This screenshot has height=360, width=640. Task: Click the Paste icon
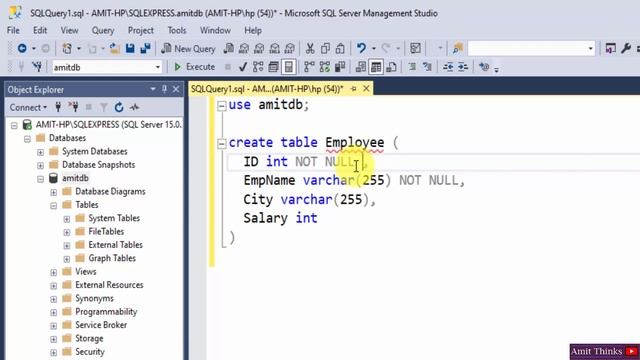(340, 49)
